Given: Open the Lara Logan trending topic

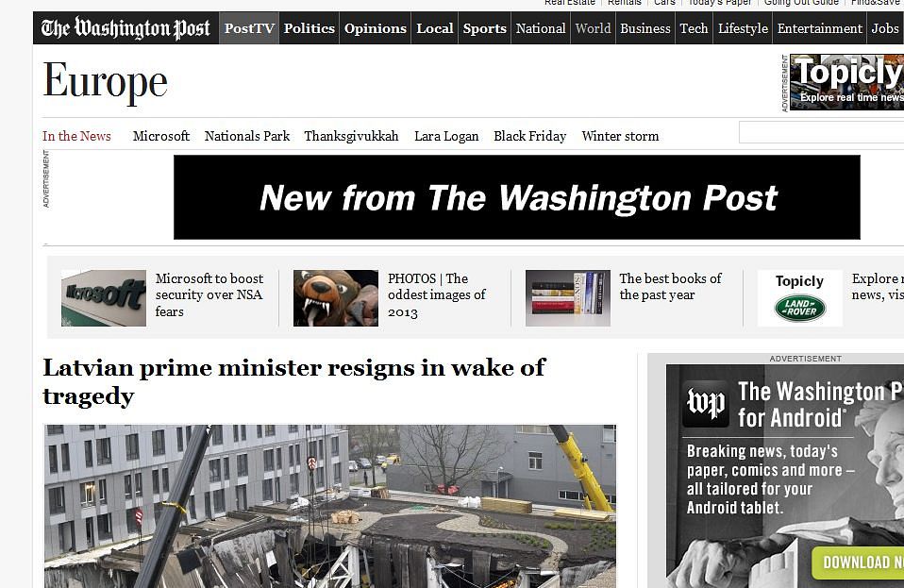Looking at the screenshot, I should [x=446, y=136].
